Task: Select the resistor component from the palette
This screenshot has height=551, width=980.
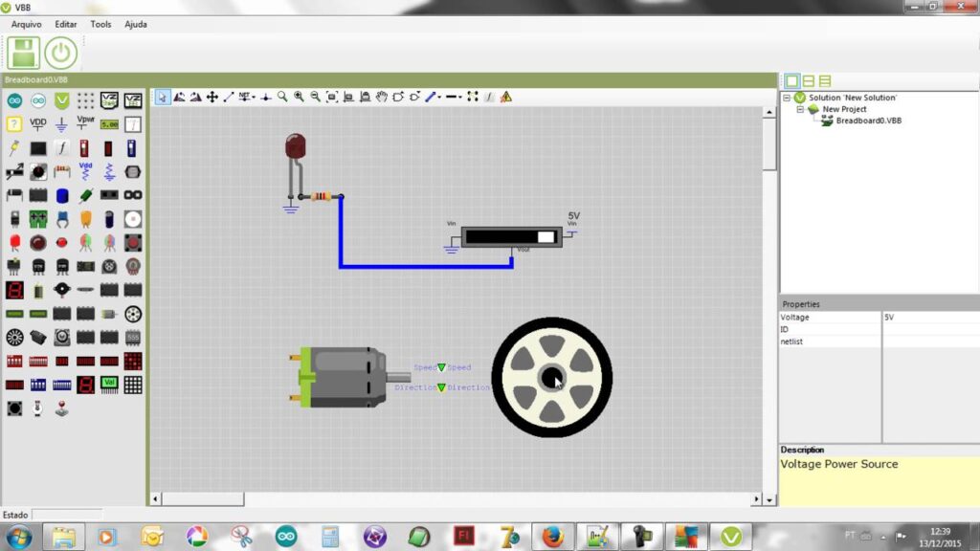Action: [63, 170]
